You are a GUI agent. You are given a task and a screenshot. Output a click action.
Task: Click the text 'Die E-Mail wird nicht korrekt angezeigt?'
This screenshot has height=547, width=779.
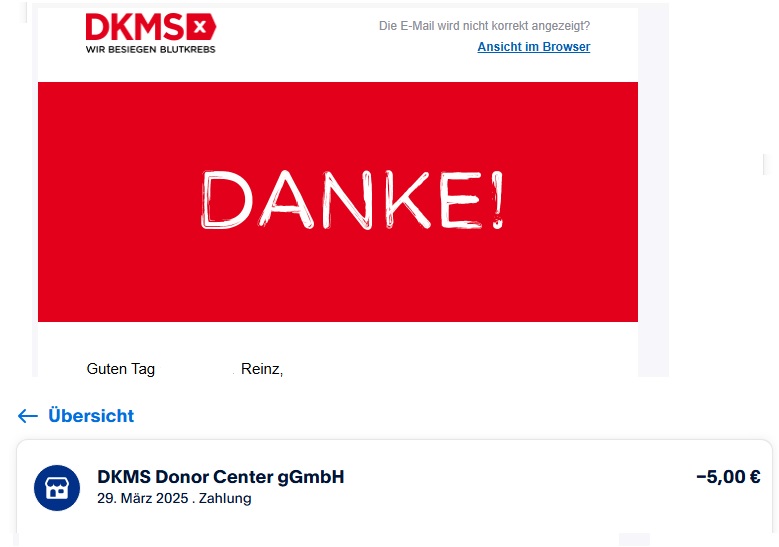click(x=484, y=26)
